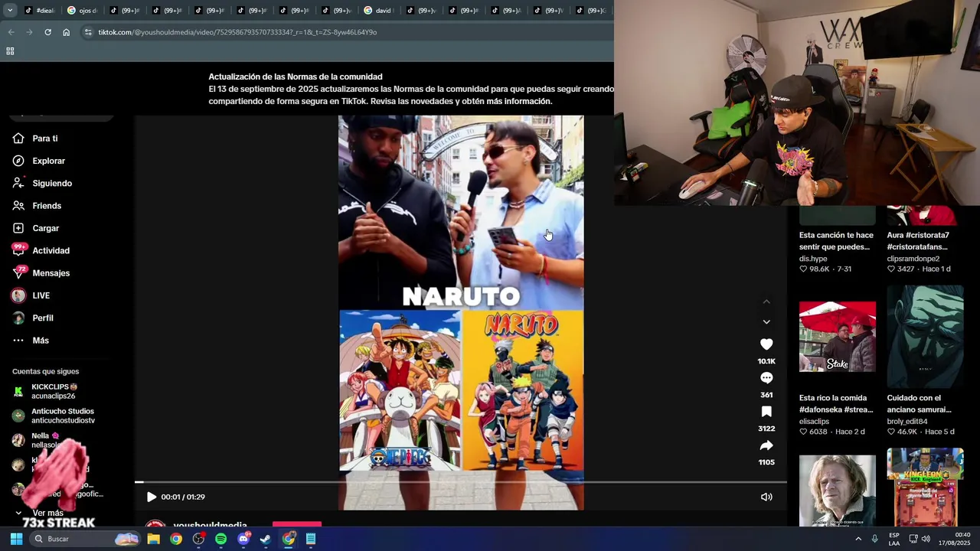Play the paused TikTok video
Viewport: 980px width, 551px height.
click(x=152, y=497)
